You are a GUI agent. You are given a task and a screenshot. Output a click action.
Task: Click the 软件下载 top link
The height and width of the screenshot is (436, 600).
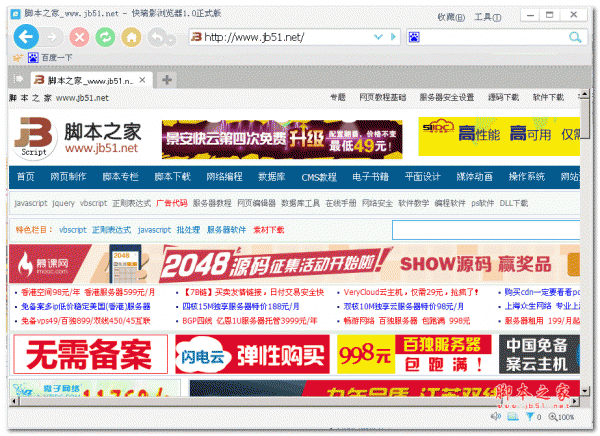548,97
